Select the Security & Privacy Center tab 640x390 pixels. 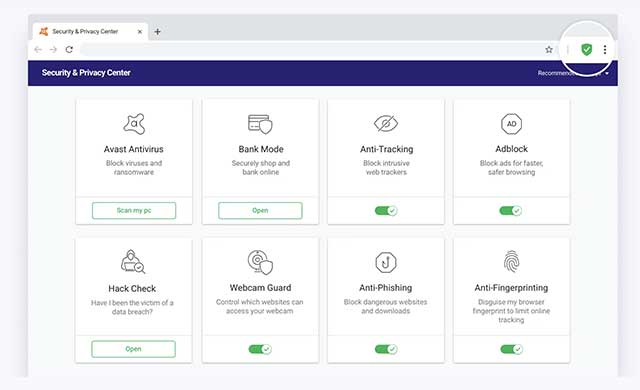(90, 31)
